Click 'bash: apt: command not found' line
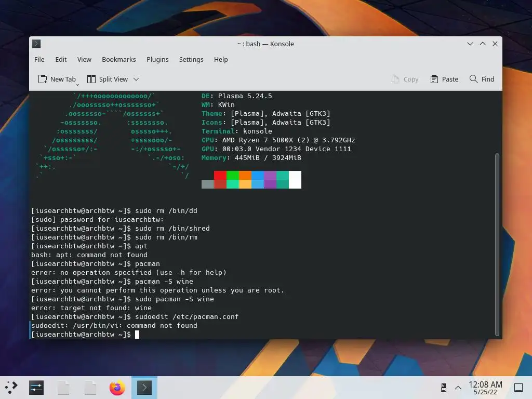This screenshot has width=532, height=399. [x=89, y=255]
